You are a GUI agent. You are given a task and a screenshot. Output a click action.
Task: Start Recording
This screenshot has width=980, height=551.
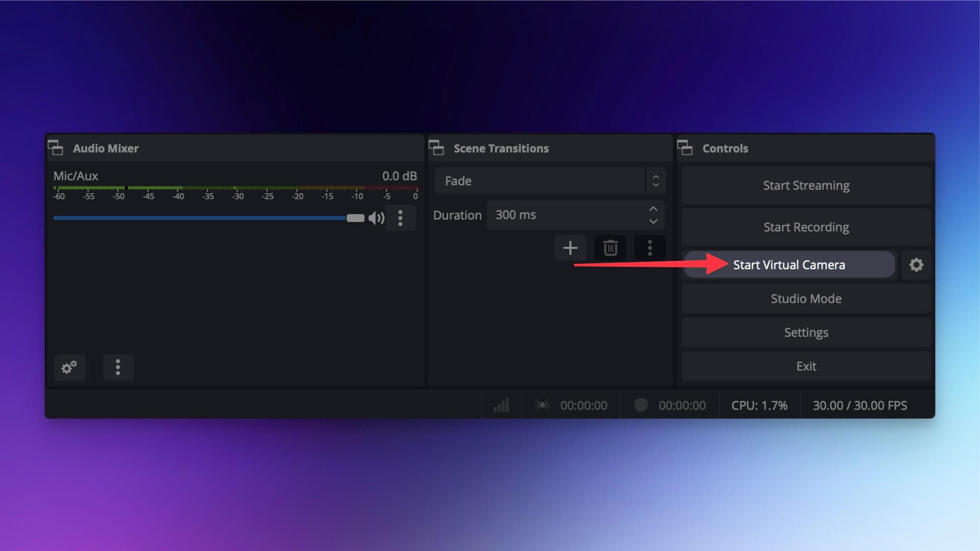pyautogui.click(x=805, y=227)
